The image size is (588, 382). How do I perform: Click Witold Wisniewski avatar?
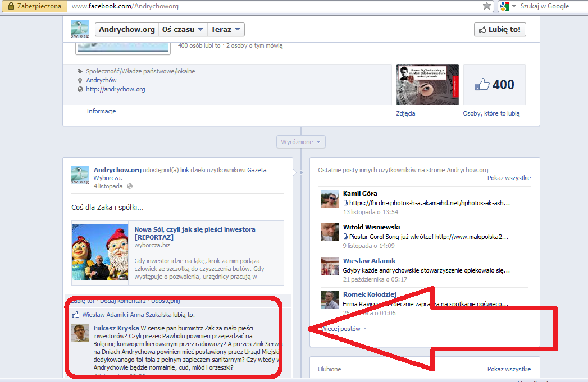[x=330, y=232]
